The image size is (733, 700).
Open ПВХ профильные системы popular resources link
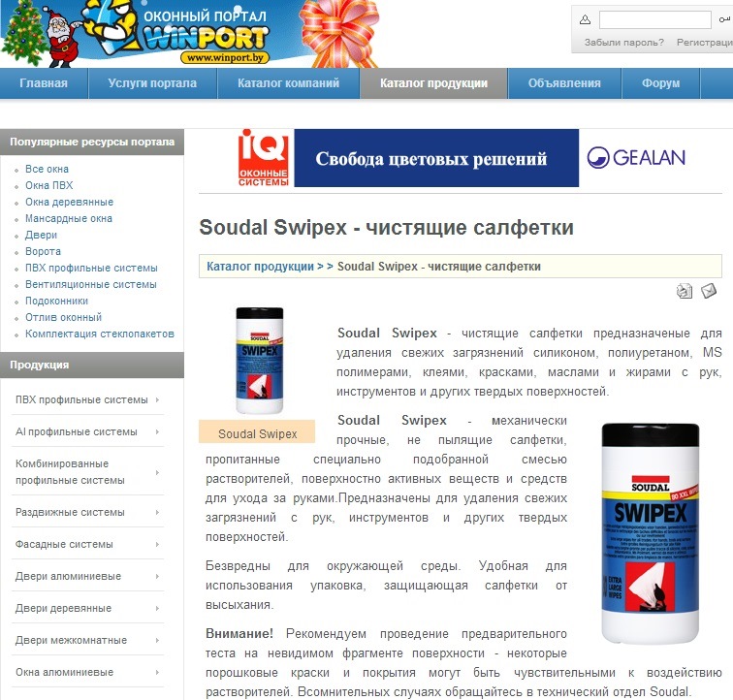91,268
